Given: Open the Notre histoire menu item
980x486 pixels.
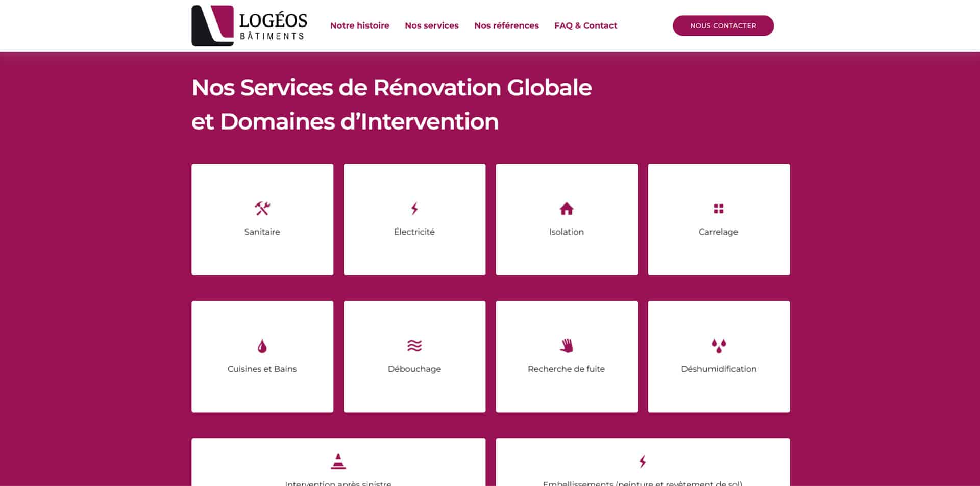Looking at the screenshot, I should [x=359, y=25].
